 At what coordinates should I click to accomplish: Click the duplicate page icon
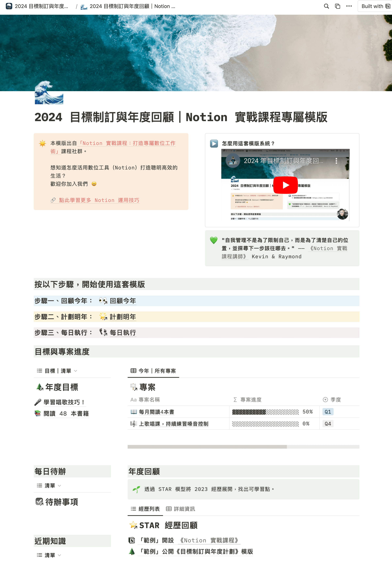tap(338, 6)
